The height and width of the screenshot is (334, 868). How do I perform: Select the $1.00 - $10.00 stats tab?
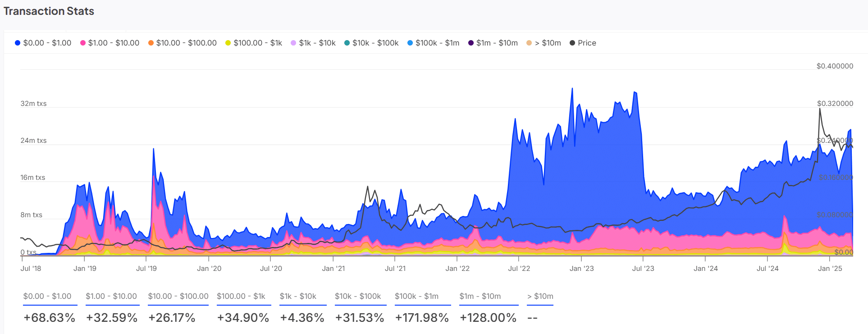tap(111, 296)
